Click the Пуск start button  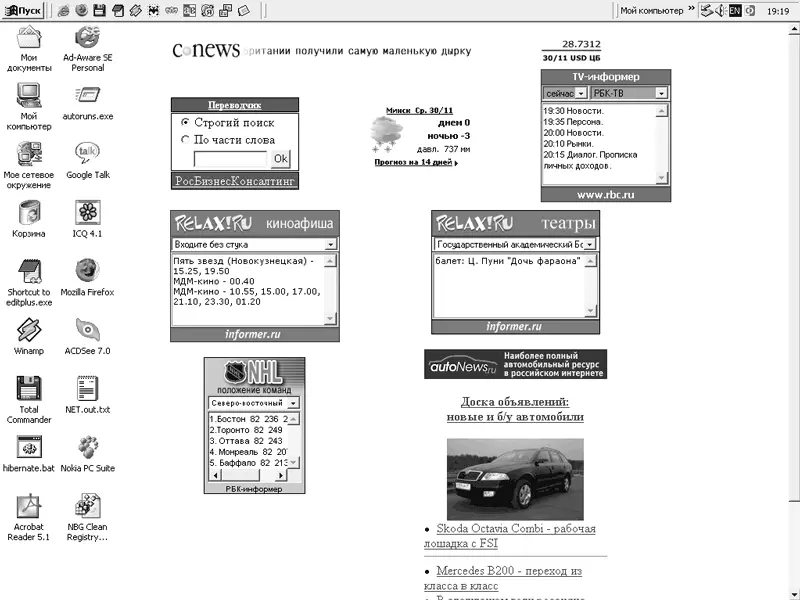click(x=22, y=10)
